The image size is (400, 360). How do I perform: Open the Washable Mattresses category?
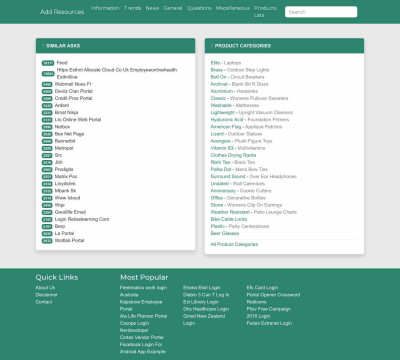click(235, 105)
